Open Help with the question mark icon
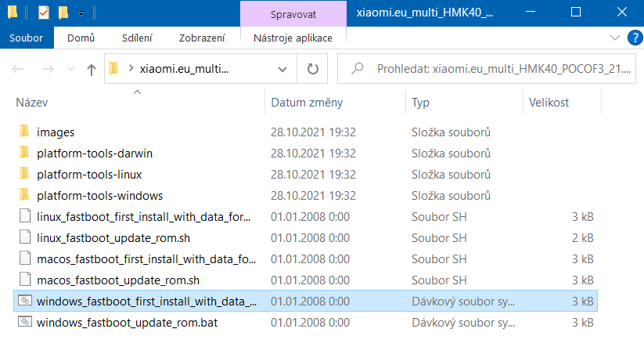 635,38
